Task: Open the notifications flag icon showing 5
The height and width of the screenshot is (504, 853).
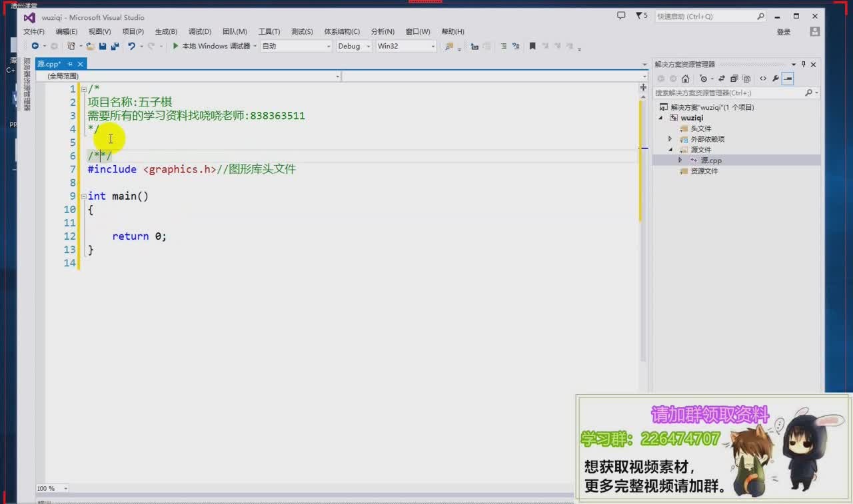Action: (x=641, y=15)
